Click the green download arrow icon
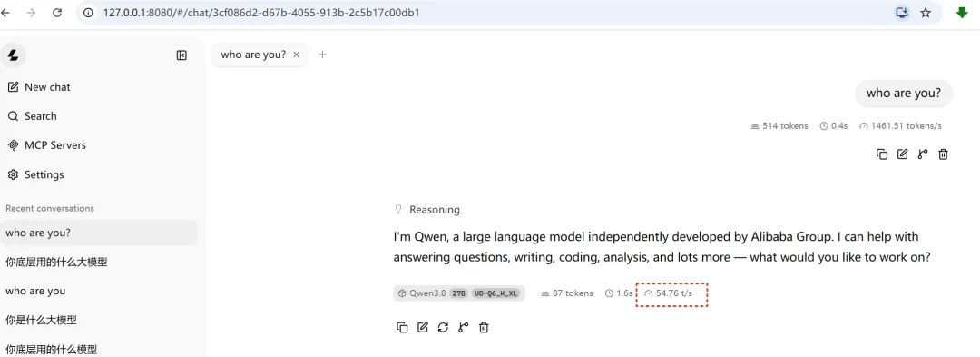 (962, 13)
